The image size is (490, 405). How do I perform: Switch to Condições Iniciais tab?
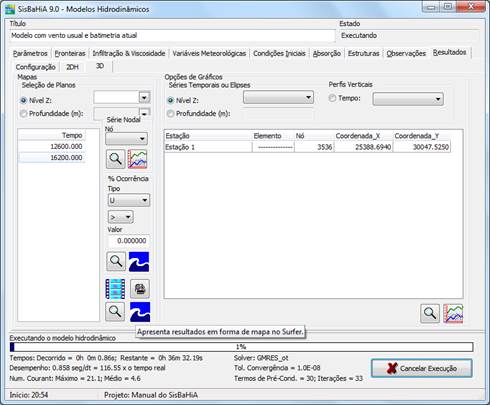coord(279,53)
